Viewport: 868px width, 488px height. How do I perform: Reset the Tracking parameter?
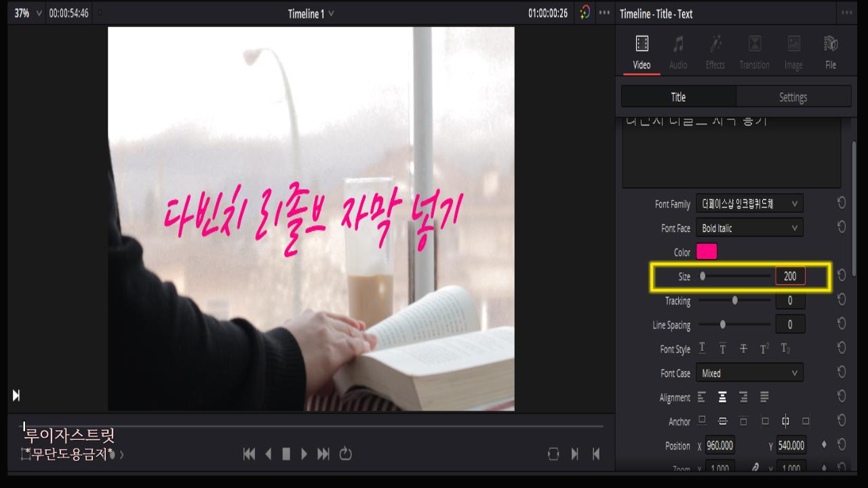841,300
